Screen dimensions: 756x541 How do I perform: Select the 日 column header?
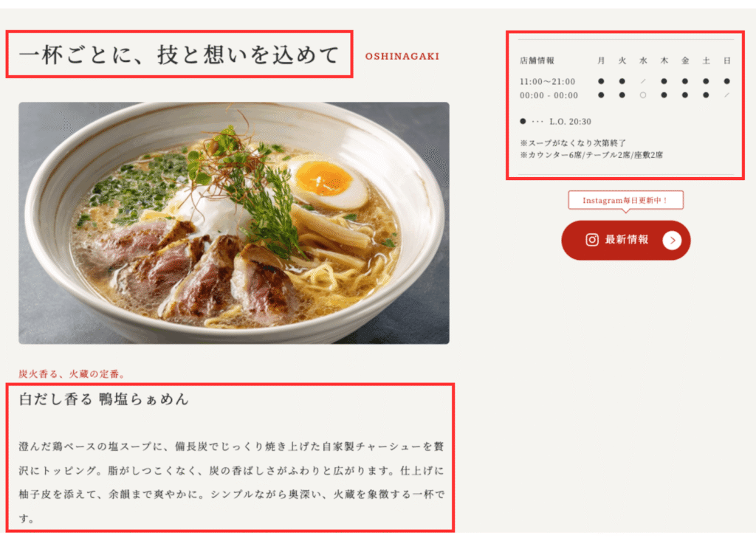(x=726, y=61)
